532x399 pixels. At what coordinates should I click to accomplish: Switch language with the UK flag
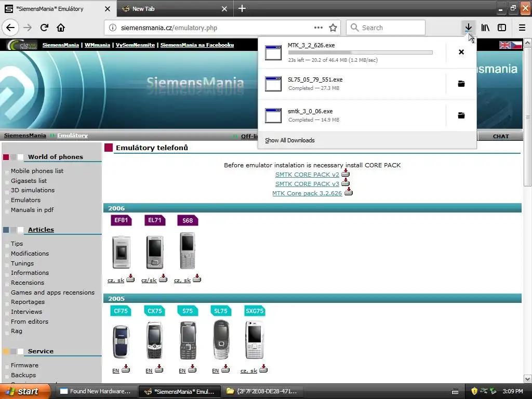pos(505,45)
